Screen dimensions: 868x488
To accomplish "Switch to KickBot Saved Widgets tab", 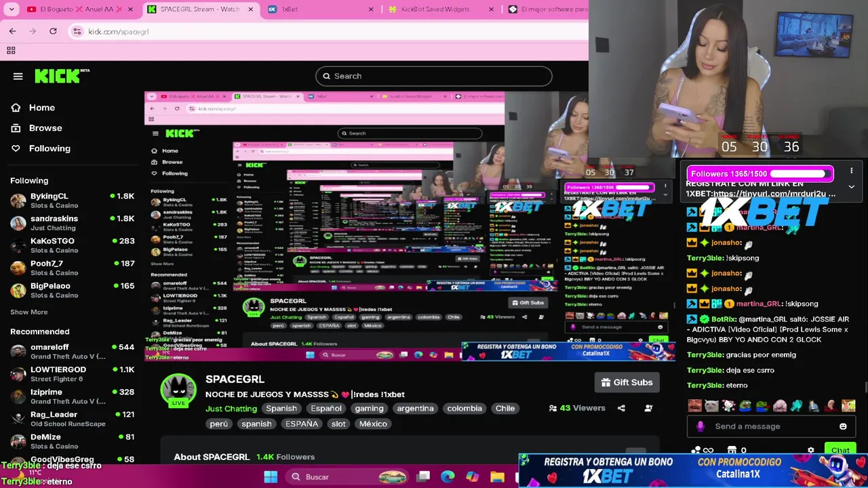I will click(441, 9).
